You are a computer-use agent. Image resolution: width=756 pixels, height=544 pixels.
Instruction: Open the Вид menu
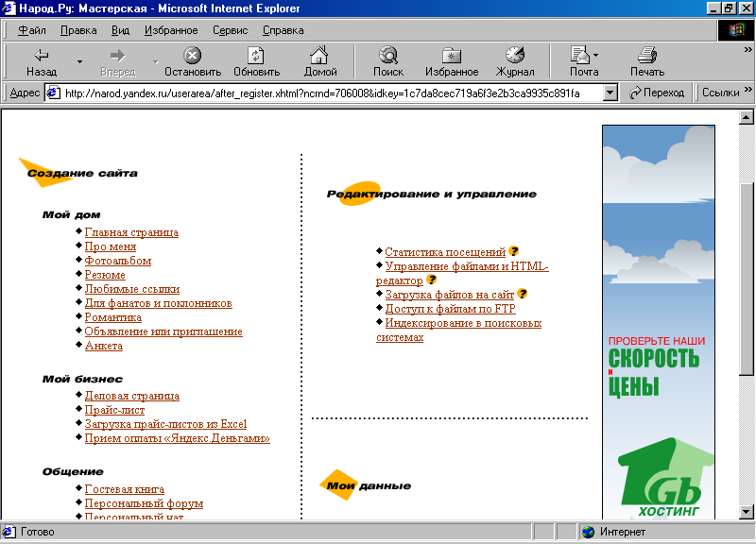coord(121,30)
